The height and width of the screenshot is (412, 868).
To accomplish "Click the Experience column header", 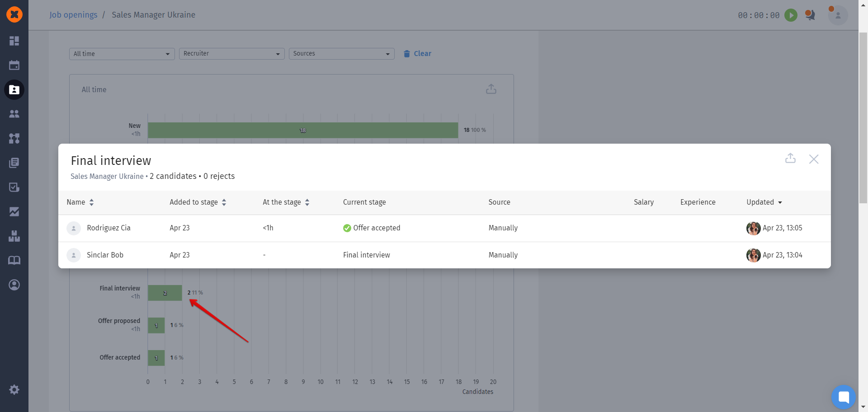I will [698, 202].
